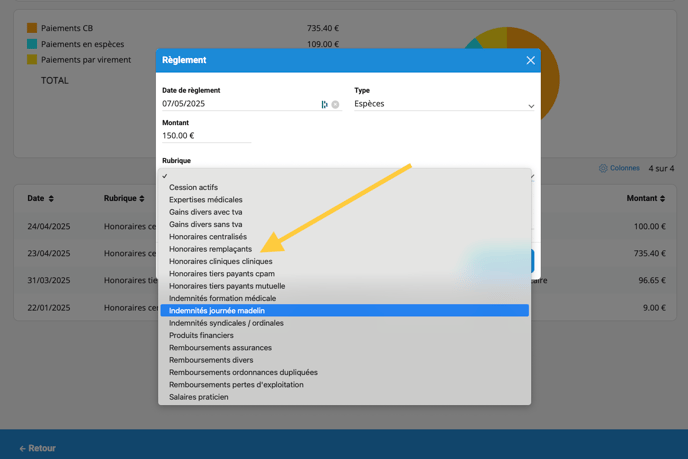Screen dimensions: 688x459
Task: Open the calendar picker for Date de règlement
Action: click(324, 104)
